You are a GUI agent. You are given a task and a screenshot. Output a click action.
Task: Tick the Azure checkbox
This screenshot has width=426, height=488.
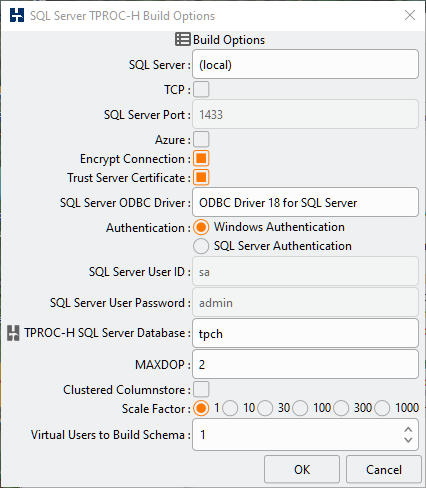201,139
